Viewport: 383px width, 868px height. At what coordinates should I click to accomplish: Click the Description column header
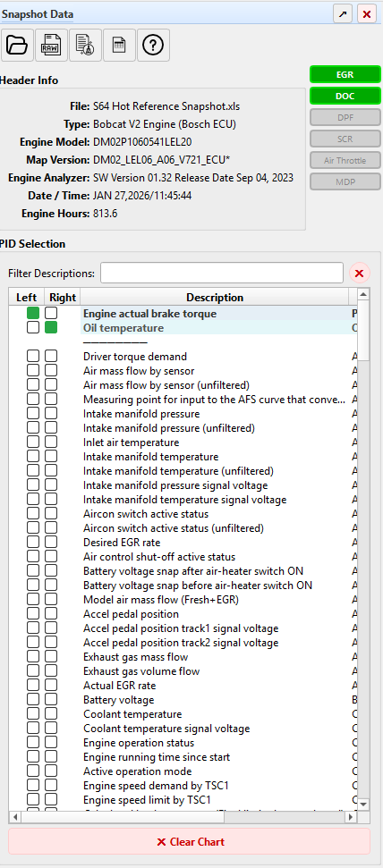click(215, 298)
